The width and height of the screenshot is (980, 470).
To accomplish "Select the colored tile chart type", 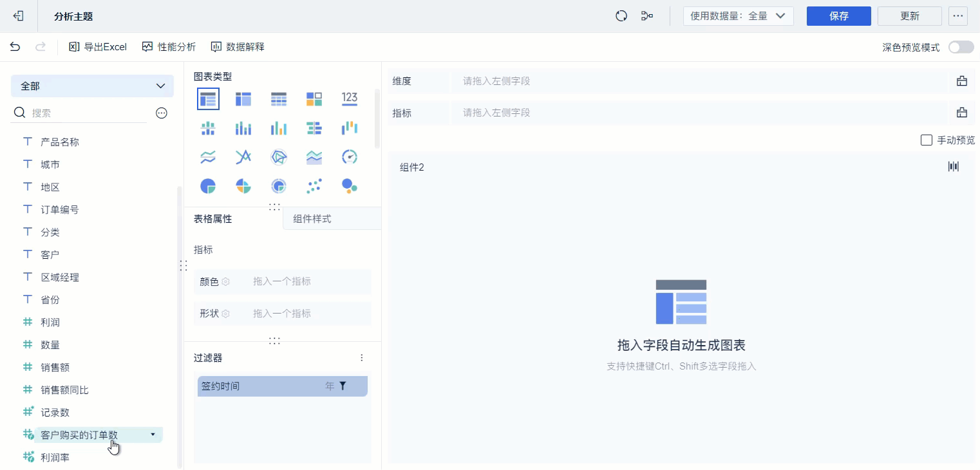I will (x=314, y=99).
